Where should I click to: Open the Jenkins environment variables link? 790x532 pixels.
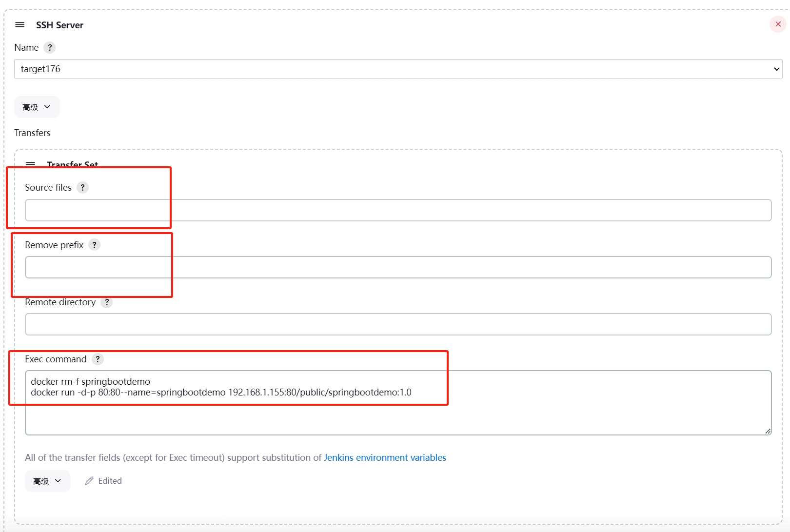pyautogui.click(x=385, y=457)
